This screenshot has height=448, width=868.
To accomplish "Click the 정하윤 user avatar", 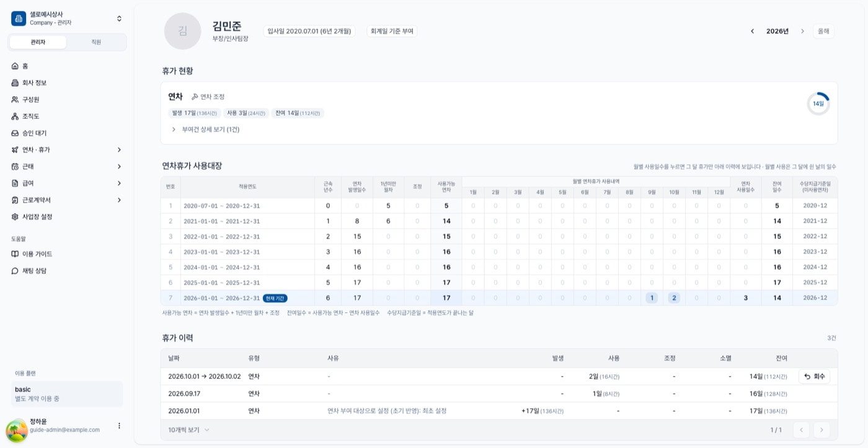I will [x=17, y=430].
